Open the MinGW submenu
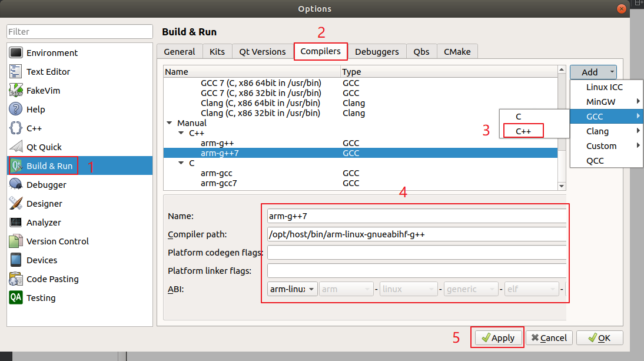The image size is (644, 361). pos(606,102)
